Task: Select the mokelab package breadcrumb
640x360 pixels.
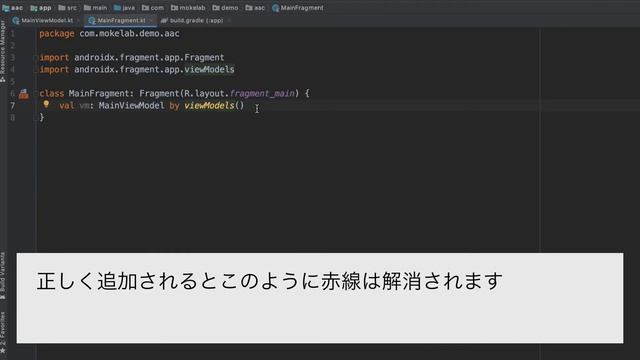Action: tap(188, 8)
